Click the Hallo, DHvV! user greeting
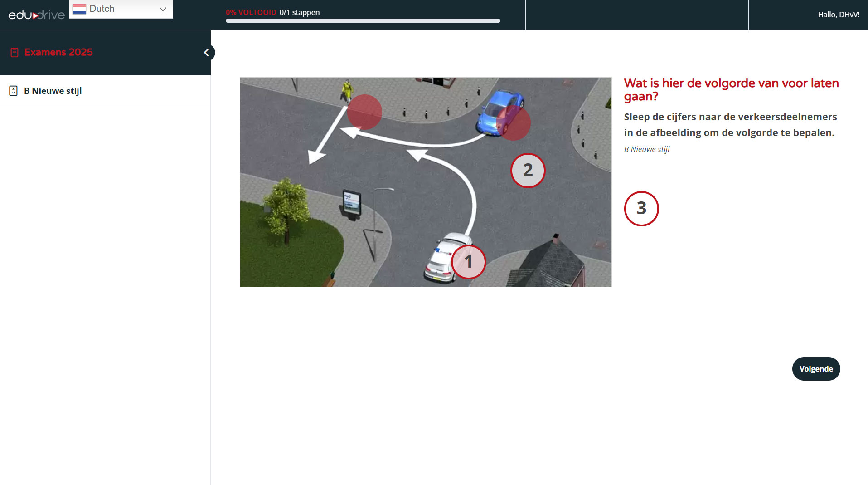868x485 pixels. 838,15
